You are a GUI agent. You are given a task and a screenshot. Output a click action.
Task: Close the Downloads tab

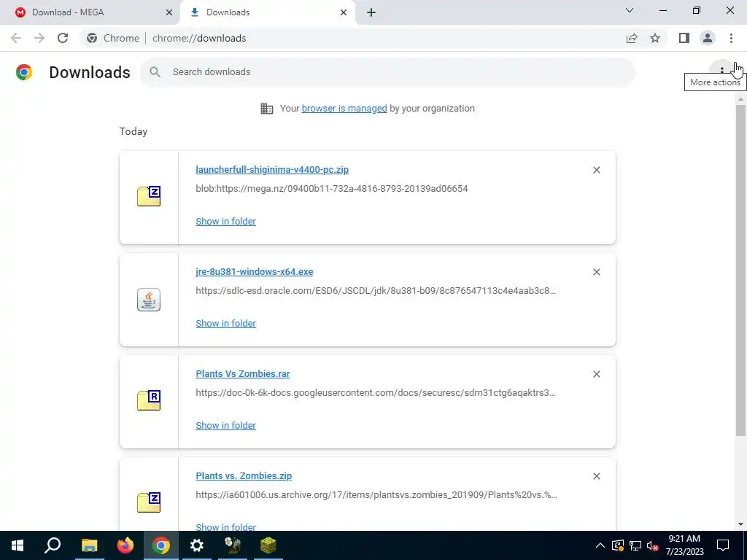[343, 13]
